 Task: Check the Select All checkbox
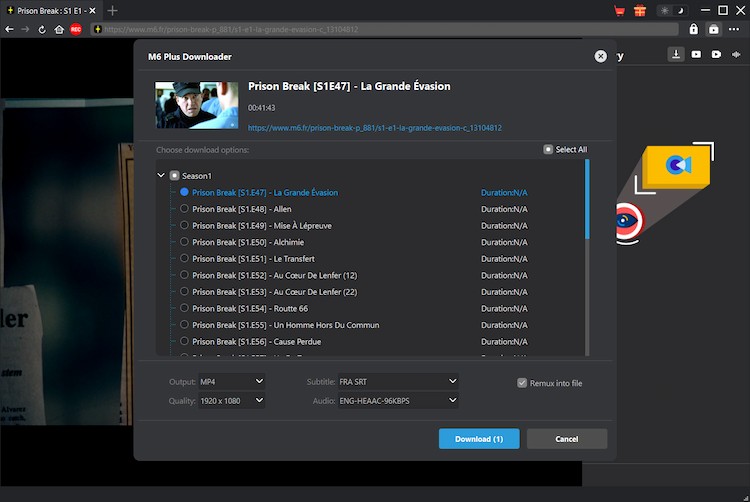click(548, 150)
